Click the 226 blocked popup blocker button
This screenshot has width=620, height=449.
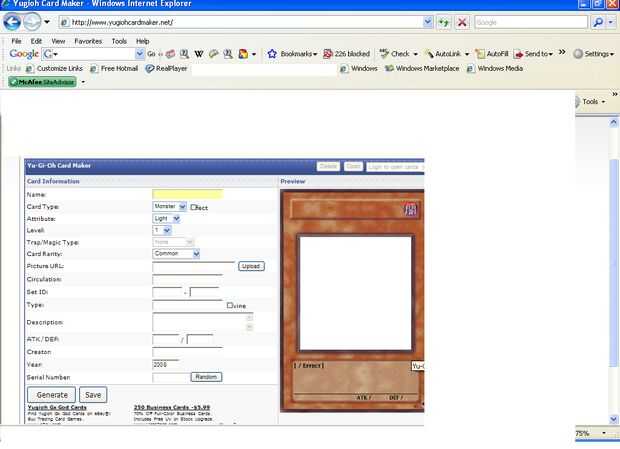tap(346, 54)
